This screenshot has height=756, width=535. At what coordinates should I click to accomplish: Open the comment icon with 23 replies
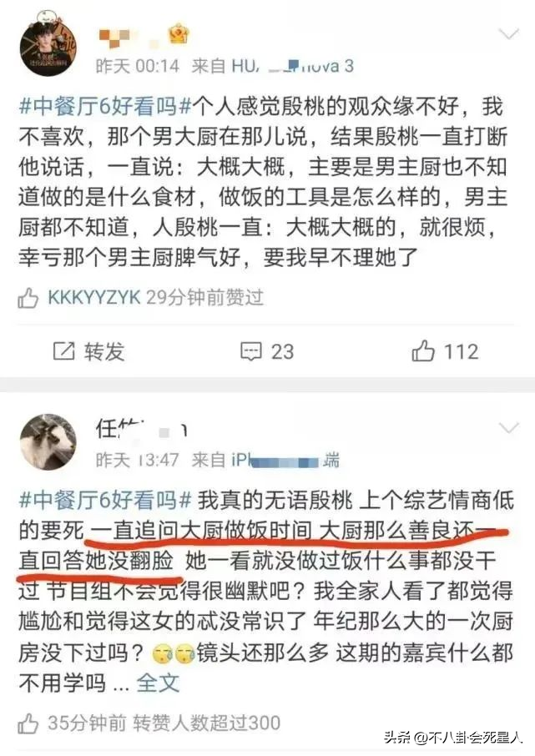tap(267, 351)
